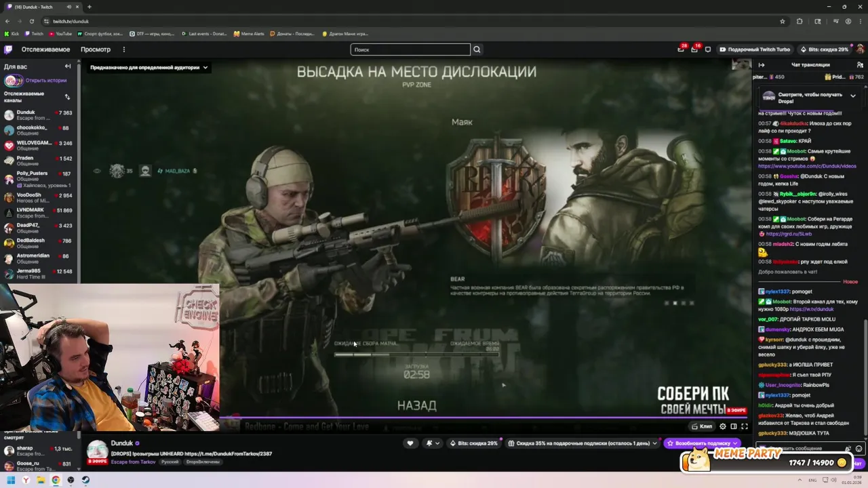Open the three-dot menu next to Просмотр

[123, 49]
